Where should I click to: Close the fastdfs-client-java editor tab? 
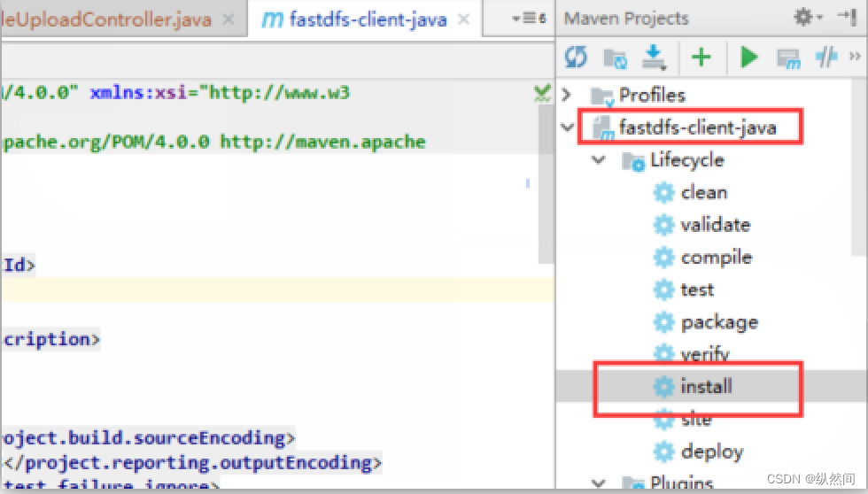[464, 19]
